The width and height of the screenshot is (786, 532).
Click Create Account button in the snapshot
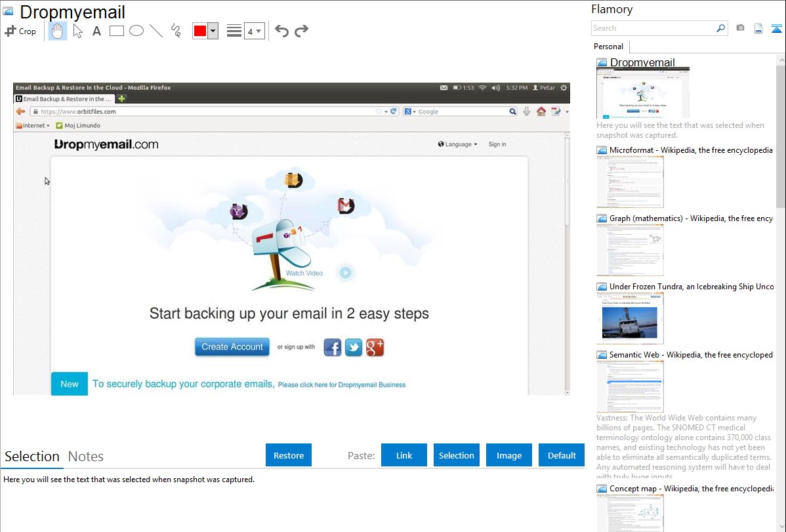point(232,346)
